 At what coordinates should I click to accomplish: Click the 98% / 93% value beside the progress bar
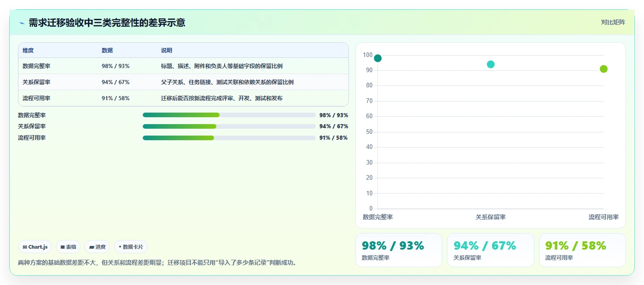click(x=334, y=115)
